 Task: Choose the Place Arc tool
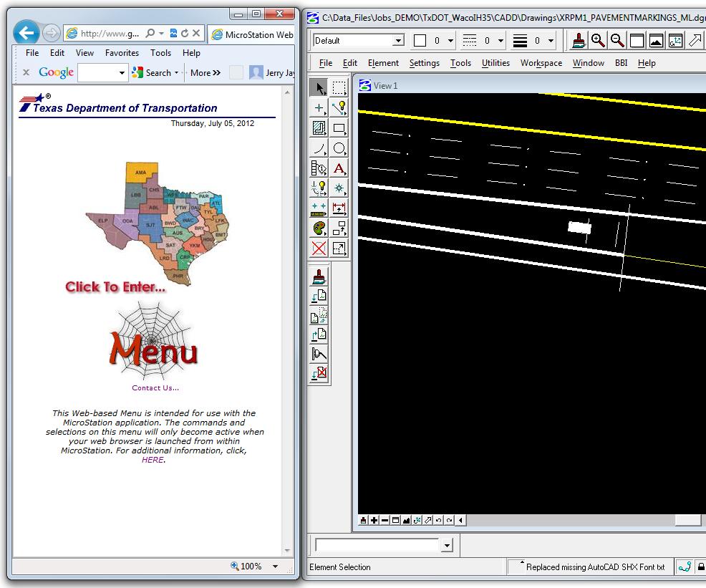(319, 148)
